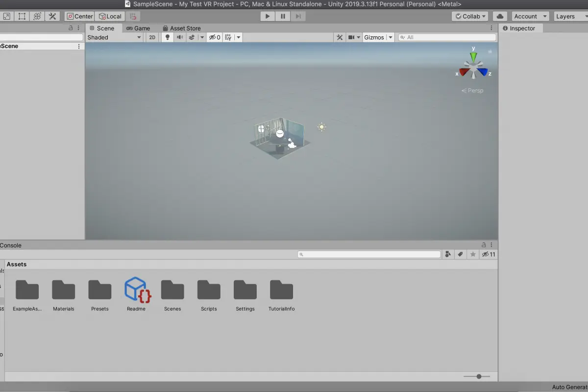Switch to the Game tab
This screenshot has width=588, height=392.
[138, 28]
